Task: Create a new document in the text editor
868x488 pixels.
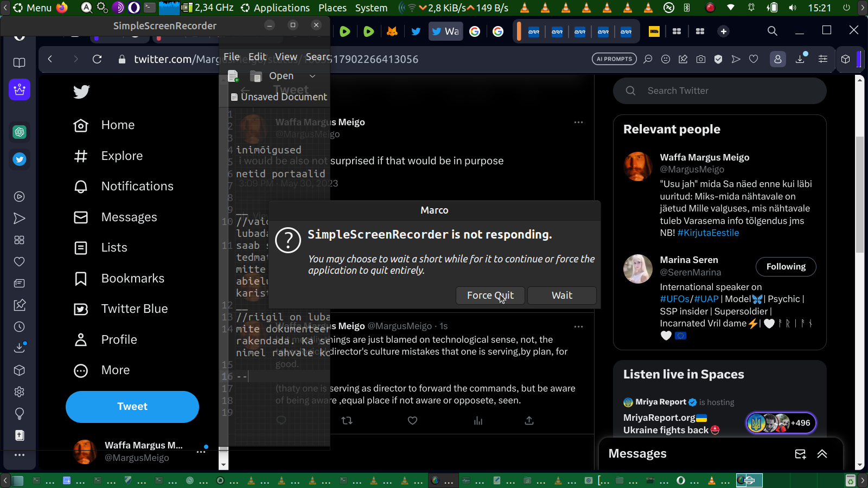Action: click(233, 76)
